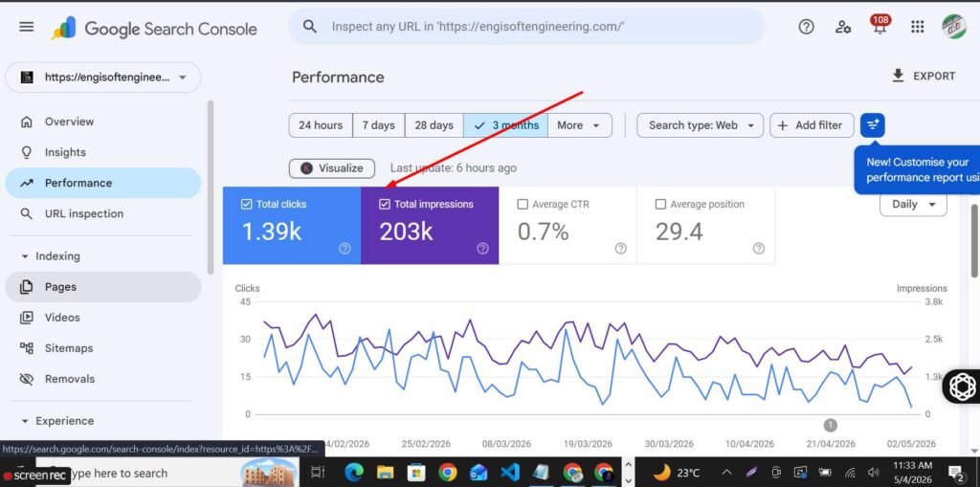Click the Google Search Console logo
The height and width of the screenshot is (487, 980).
tap(154, 29)
